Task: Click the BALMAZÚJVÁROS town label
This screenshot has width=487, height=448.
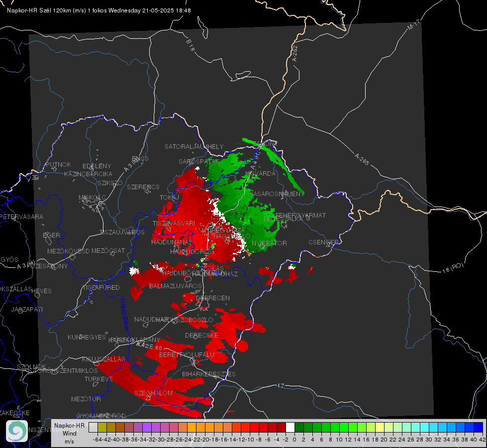Action: click(176, 286)
